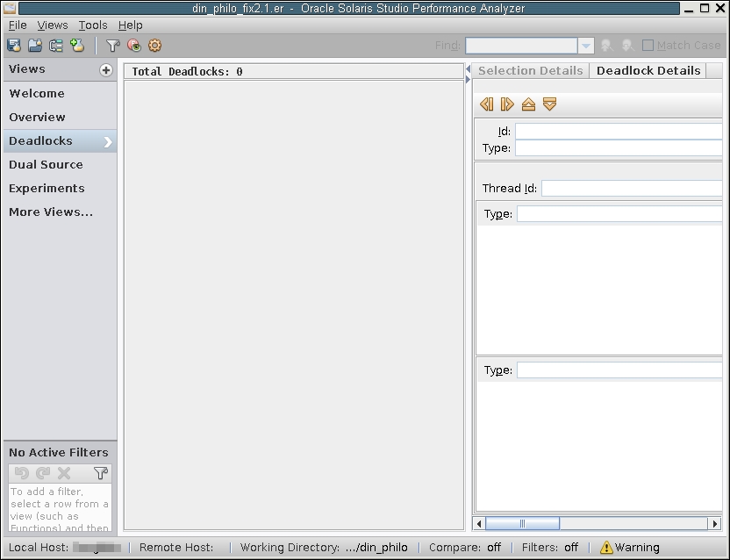Click the Warning status icon
Image resolution: width=730 pixels, height=560 pixels.
(606, 547)
